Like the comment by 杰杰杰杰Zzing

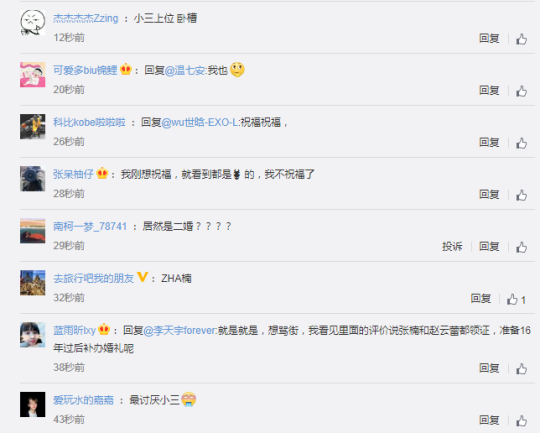tap(521, 39)
